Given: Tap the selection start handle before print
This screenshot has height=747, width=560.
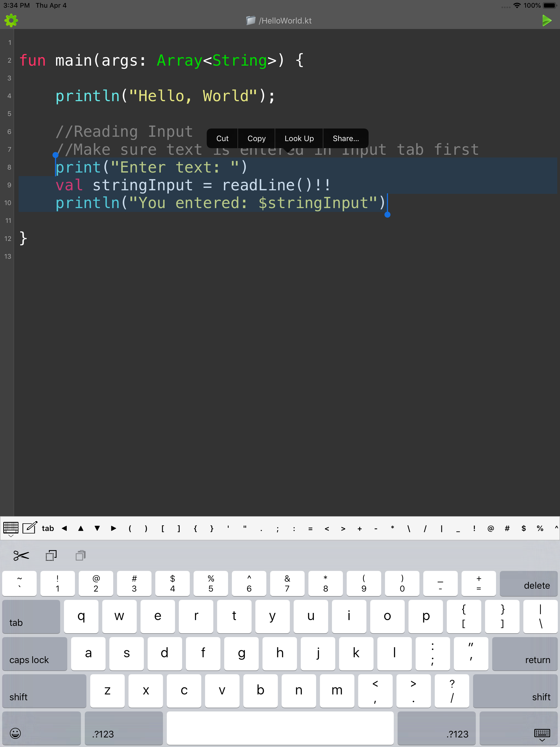Looking at the screenshot, I should click(56, 155).
